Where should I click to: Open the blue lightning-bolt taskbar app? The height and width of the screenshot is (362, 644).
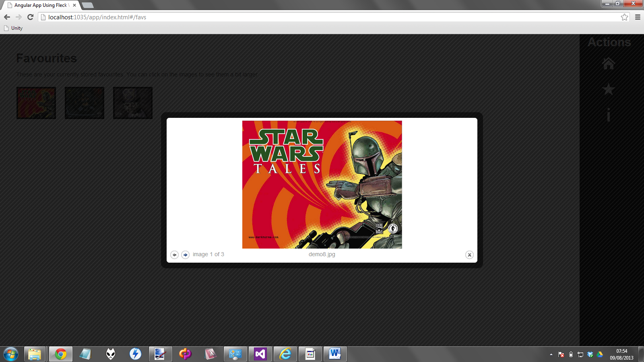(x=136, y=354)
